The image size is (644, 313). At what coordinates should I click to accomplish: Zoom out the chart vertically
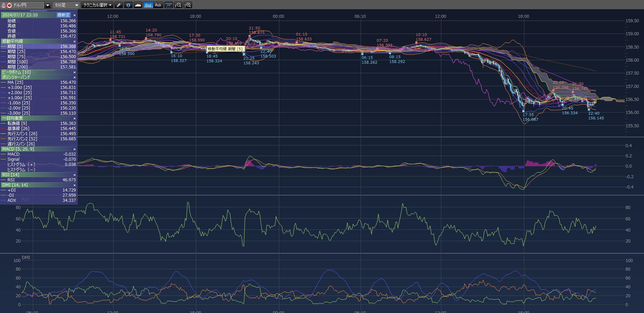point(178,5)
